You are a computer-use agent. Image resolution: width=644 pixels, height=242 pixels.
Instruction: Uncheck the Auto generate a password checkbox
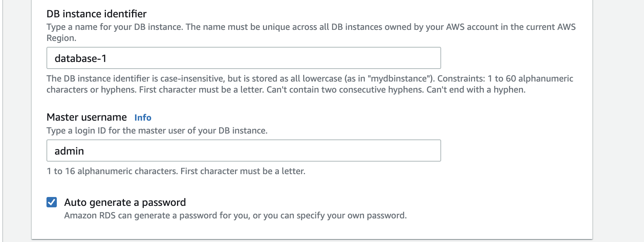[x=52, y=202]
